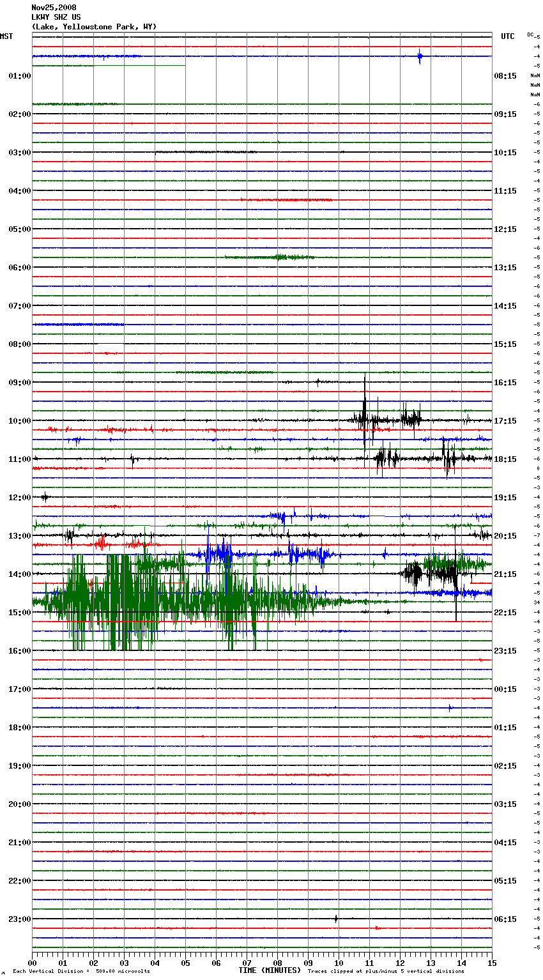The width and height of the screenshot is (543, 980).
Task: Select the 14:00 MST hour label
Action: [x=20, y=574]
